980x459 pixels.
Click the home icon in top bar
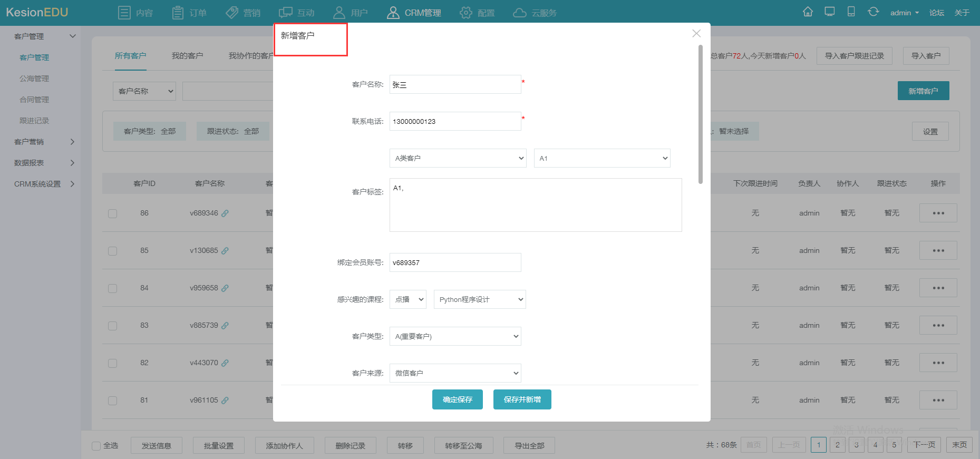point(808,12)
